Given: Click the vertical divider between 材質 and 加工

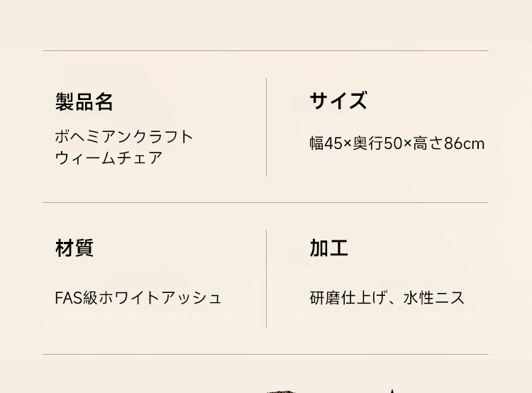Looking at the screenshot, I should [266, 279].
